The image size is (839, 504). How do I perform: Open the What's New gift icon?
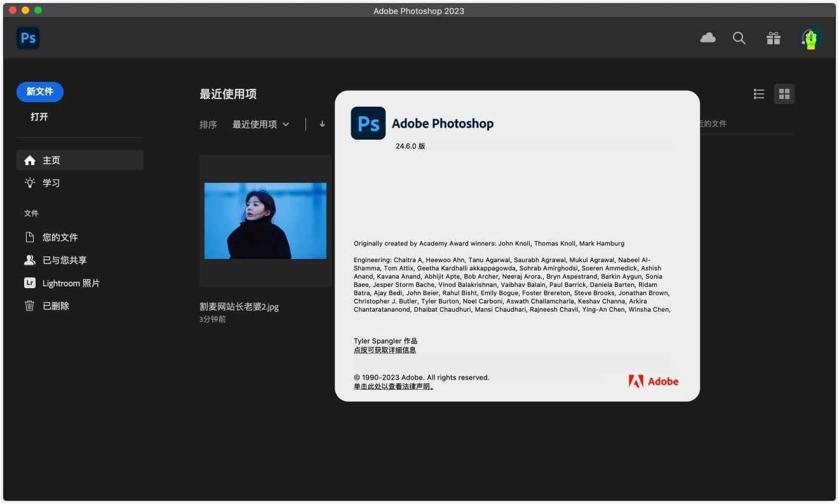(x=773, y=38)
